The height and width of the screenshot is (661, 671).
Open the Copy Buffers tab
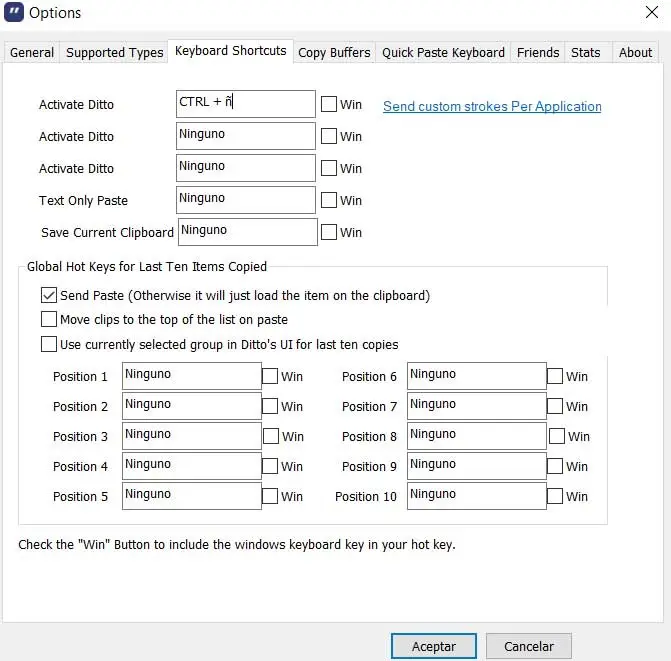pos(334,52)
